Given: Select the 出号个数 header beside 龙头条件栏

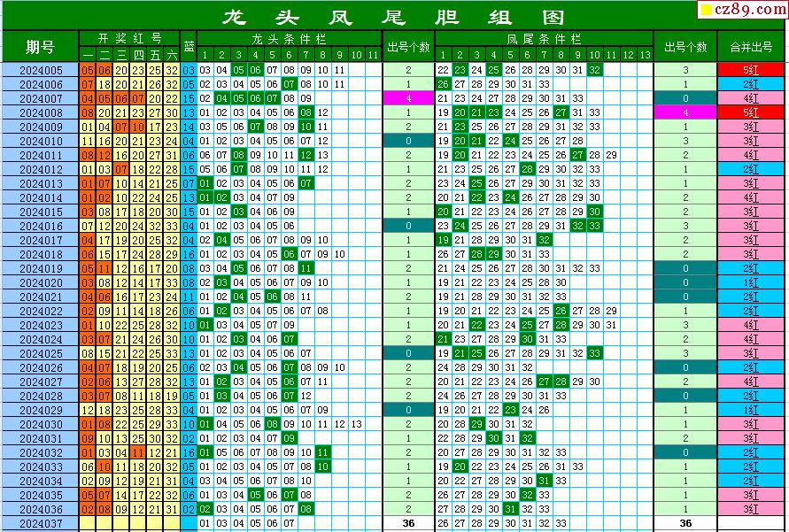Looking at the screenshot, I should [x=408, y=47].
